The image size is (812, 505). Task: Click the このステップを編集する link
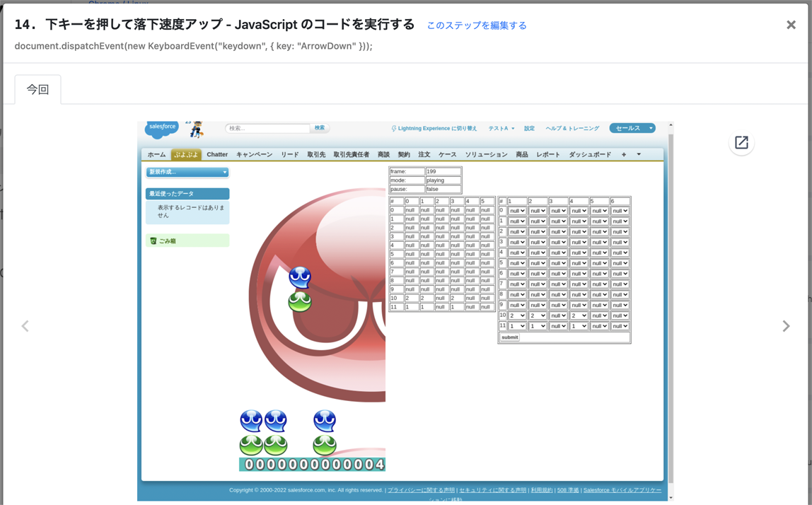pos(477,25)
